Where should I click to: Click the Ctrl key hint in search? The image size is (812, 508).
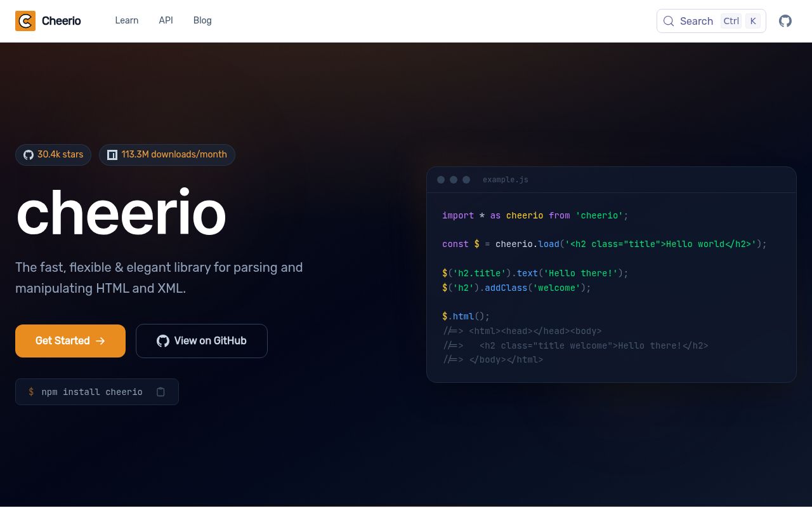(731, 21)
